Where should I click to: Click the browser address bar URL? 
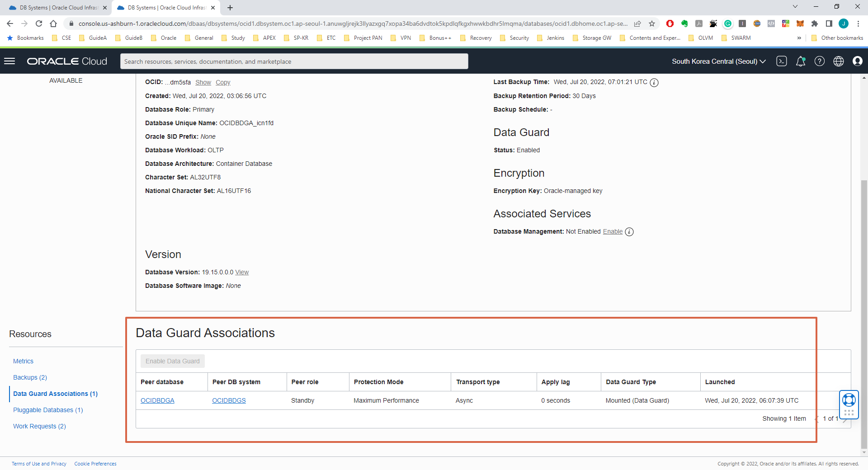click(353, 23)
